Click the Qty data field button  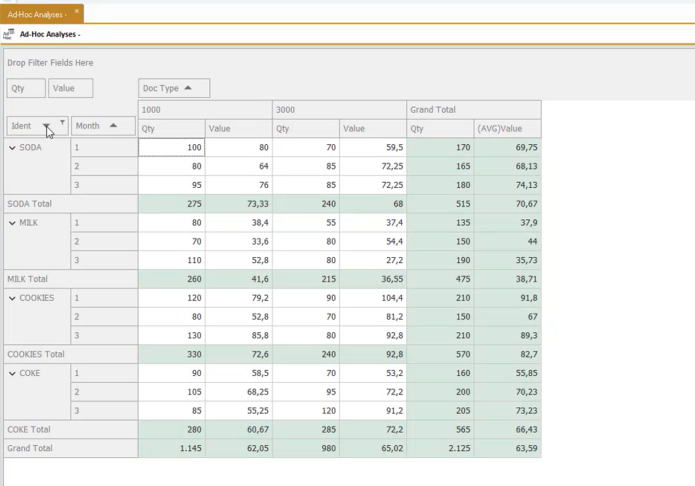coord(26,88)
